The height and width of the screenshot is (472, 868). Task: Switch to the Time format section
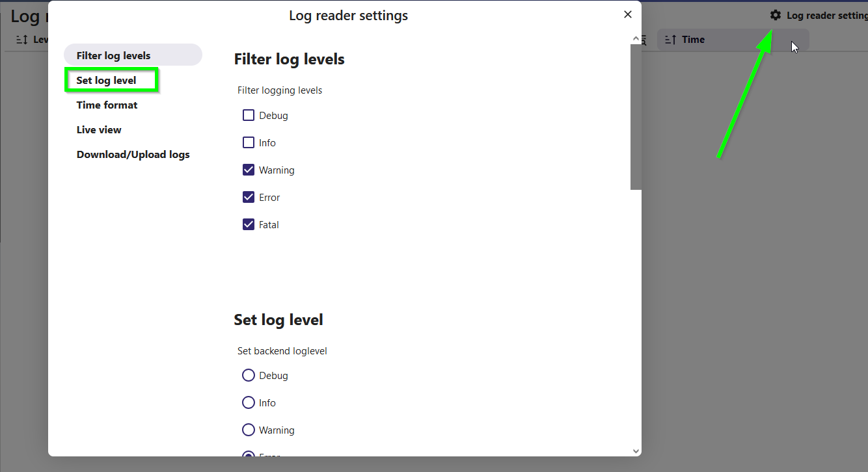tap(107, 105)
